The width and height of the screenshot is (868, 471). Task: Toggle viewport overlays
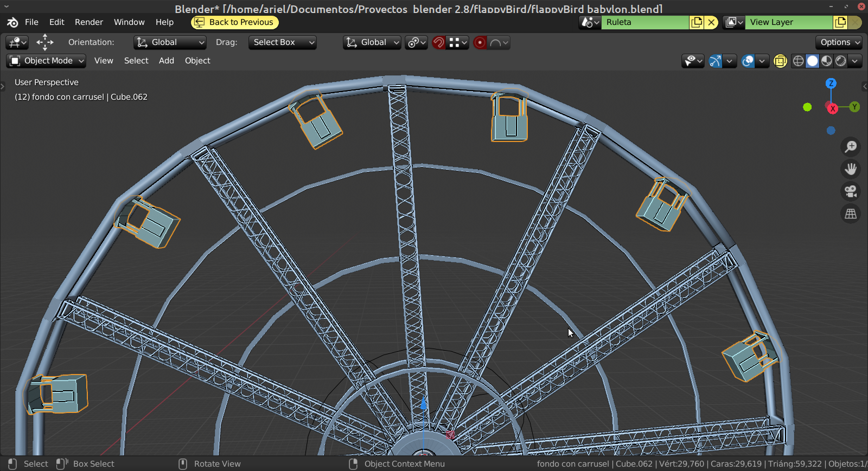748,61
